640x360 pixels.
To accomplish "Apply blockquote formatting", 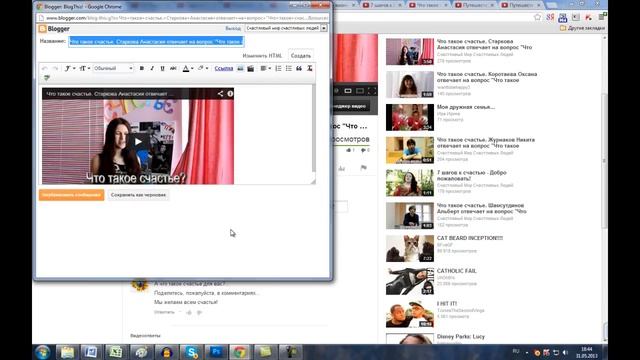I will pos(299,68).
